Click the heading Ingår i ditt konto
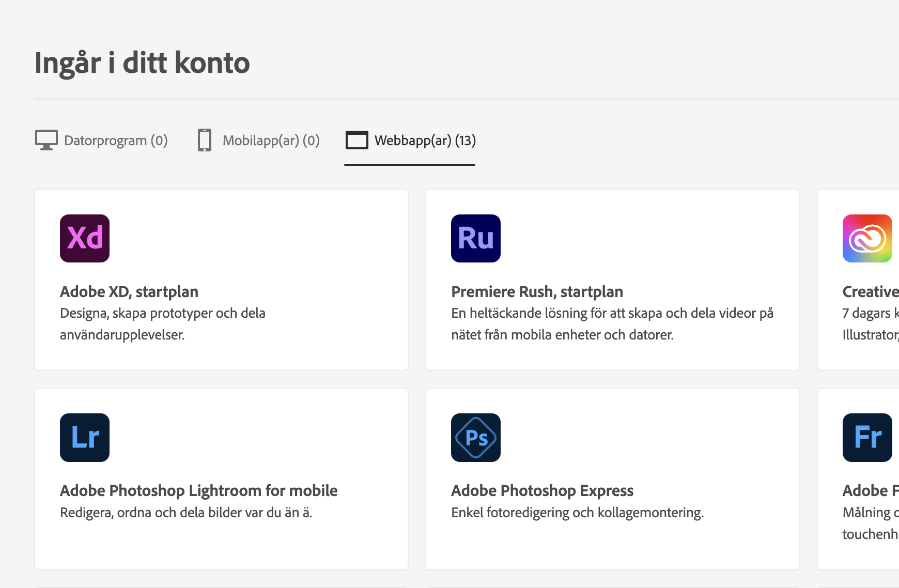 142,63
